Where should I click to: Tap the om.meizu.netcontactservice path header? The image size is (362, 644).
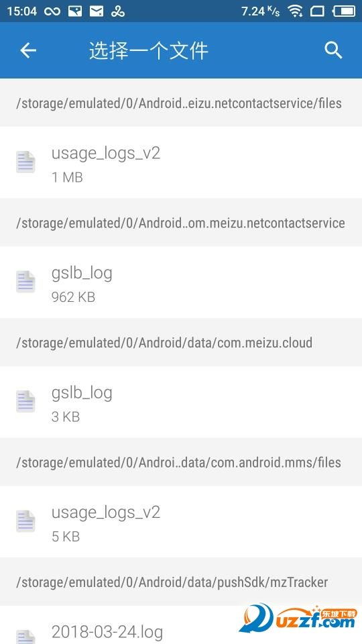[180, 223]
